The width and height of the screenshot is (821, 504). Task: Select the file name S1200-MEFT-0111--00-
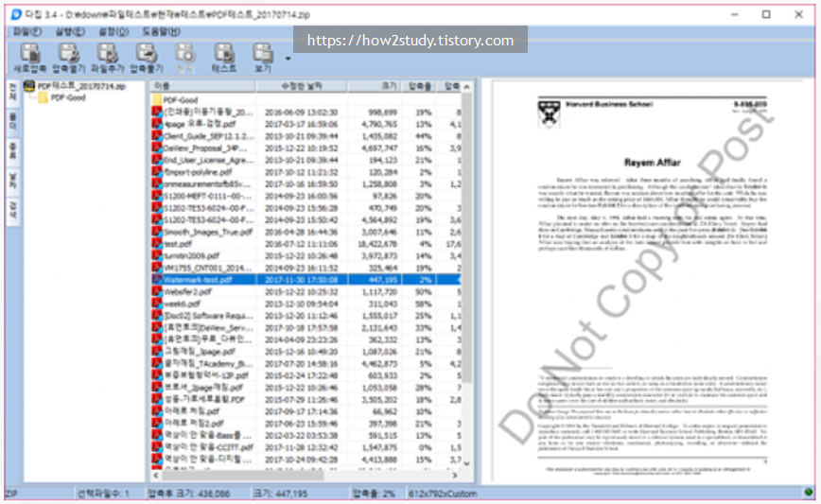207,197
